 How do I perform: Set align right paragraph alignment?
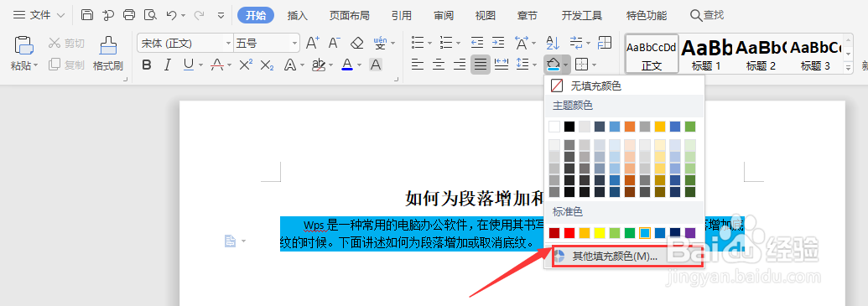[460, 65]
